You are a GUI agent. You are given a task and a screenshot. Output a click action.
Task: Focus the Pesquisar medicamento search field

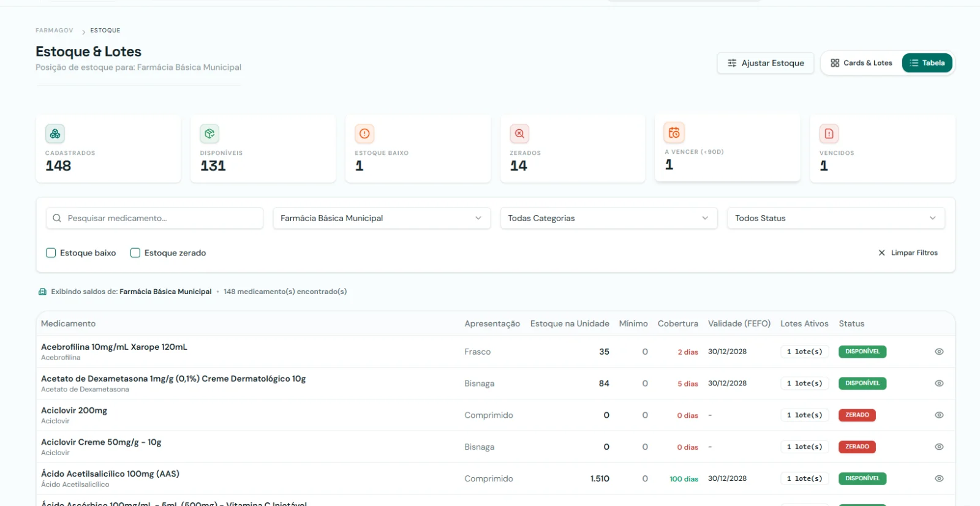click(x=154, y=218)
